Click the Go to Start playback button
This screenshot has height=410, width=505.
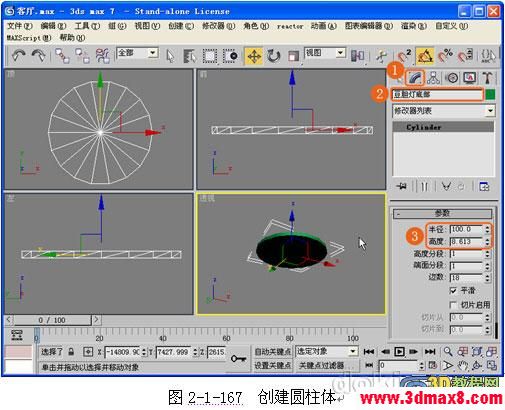pyautogui.click(x=369, y=352)
